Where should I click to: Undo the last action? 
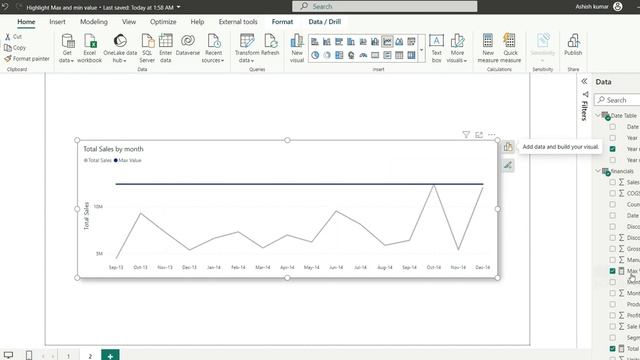[x=5, y=7]
